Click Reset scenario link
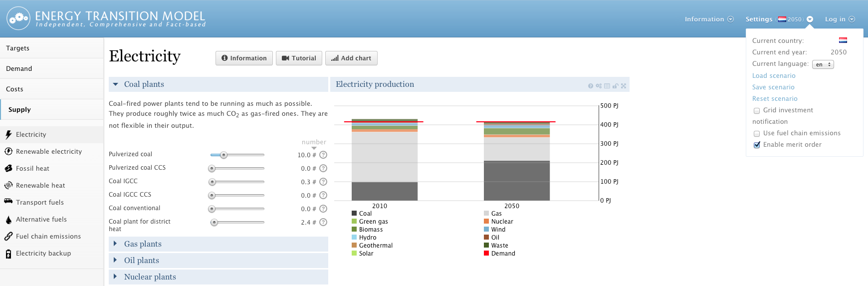The width and height of the screenshot is (868, 286). (x=775, y=98)
